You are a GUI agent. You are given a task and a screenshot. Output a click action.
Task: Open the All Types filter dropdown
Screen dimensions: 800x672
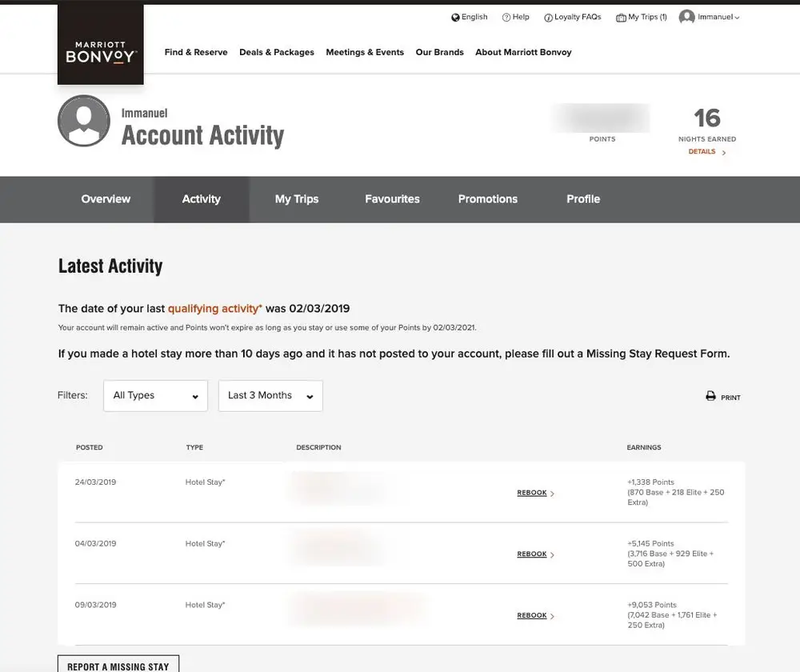coord(155,395)
